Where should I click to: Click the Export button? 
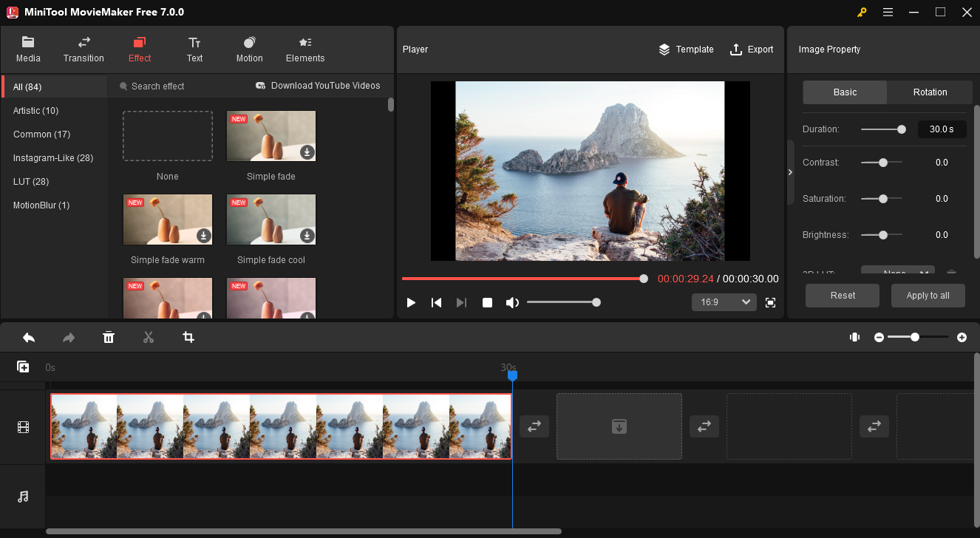(752, 50)
